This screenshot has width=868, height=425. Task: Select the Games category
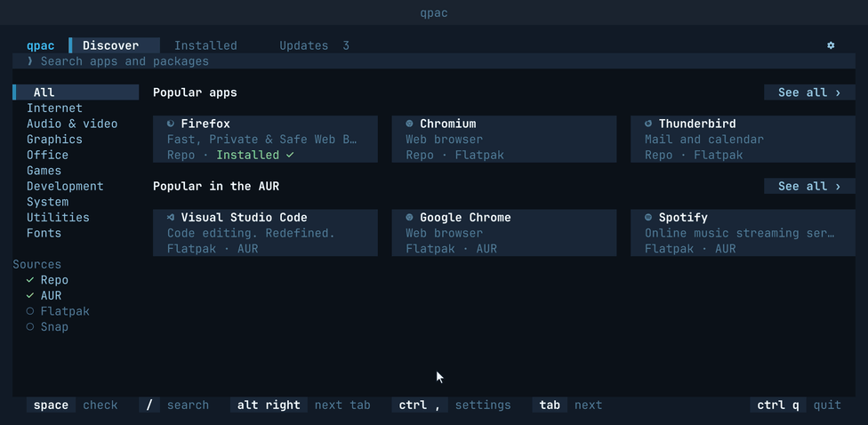pos(44,171)
